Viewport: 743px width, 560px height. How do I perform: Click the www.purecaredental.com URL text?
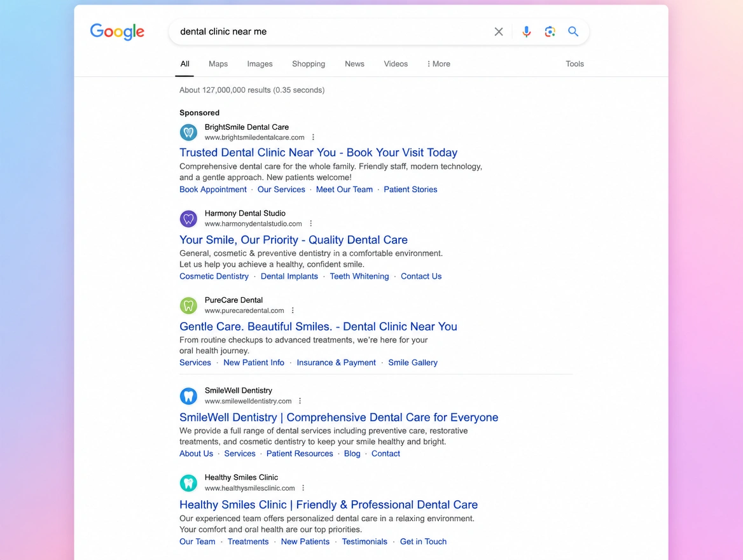(244, 311)
